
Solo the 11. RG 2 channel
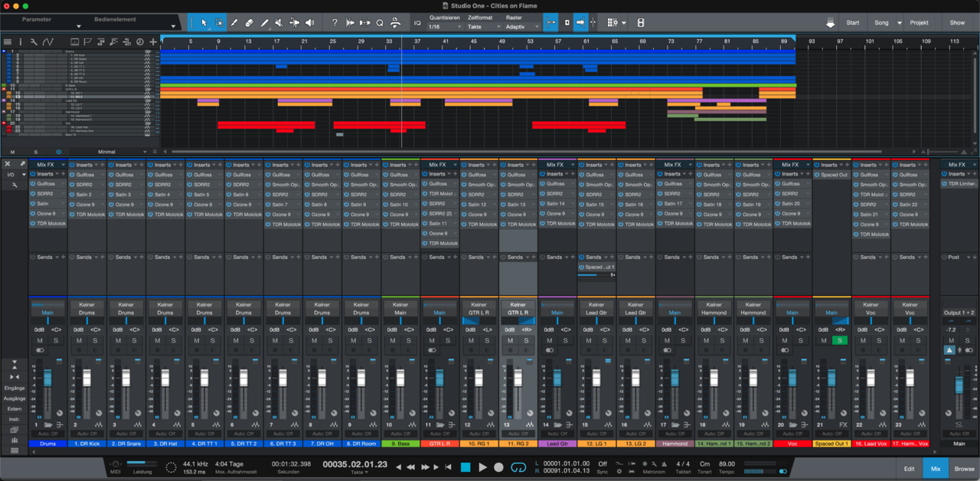click(527, 340)
